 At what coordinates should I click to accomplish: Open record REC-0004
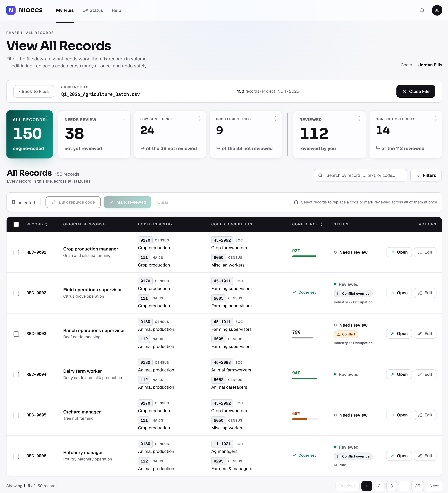tap(399, 374)
